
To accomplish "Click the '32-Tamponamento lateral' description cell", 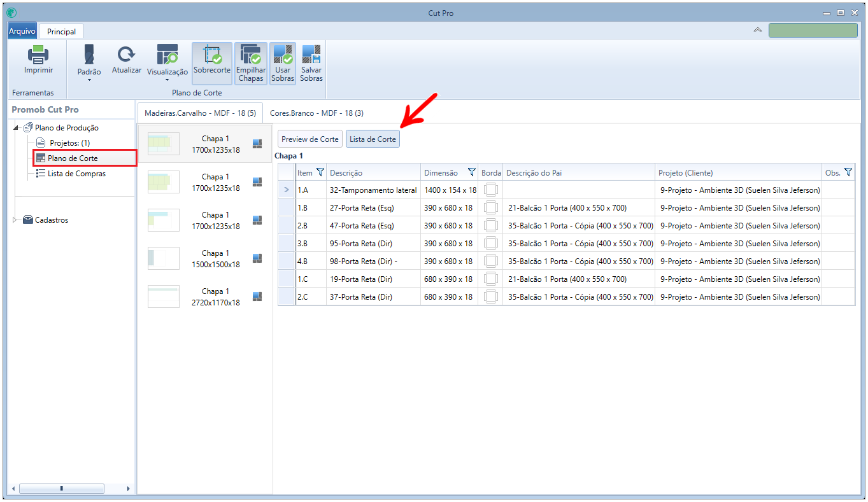I will (373, 190).
